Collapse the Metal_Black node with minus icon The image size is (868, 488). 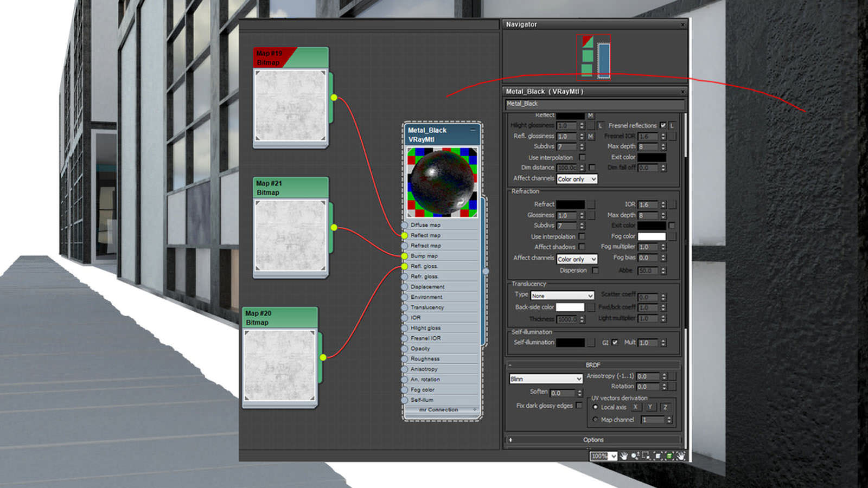pos(473,130)
